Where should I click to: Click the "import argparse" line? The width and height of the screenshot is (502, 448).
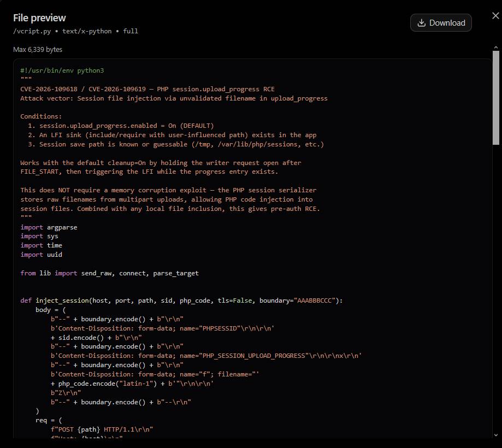(49, 227)
